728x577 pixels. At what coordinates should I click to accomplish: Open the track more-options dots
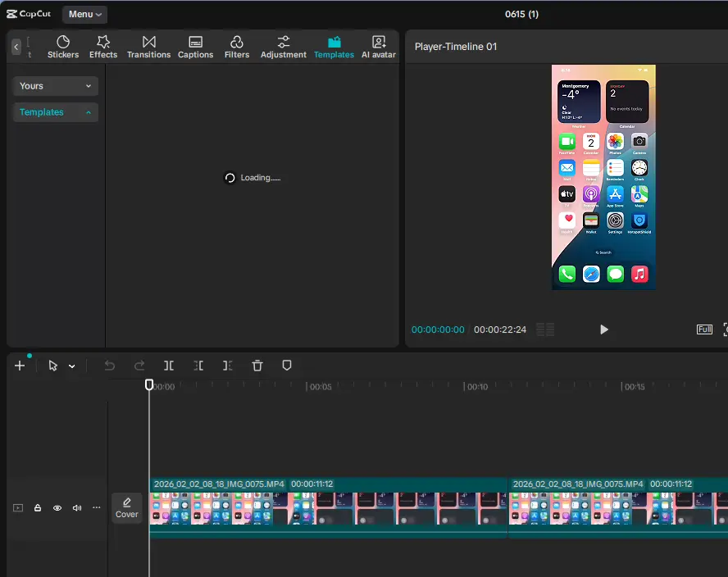click(x=97, y=507)
